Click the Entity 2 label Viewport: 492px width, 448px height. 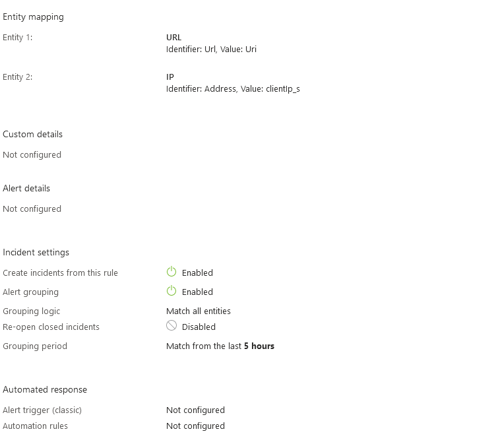click(x=18, y=77)
